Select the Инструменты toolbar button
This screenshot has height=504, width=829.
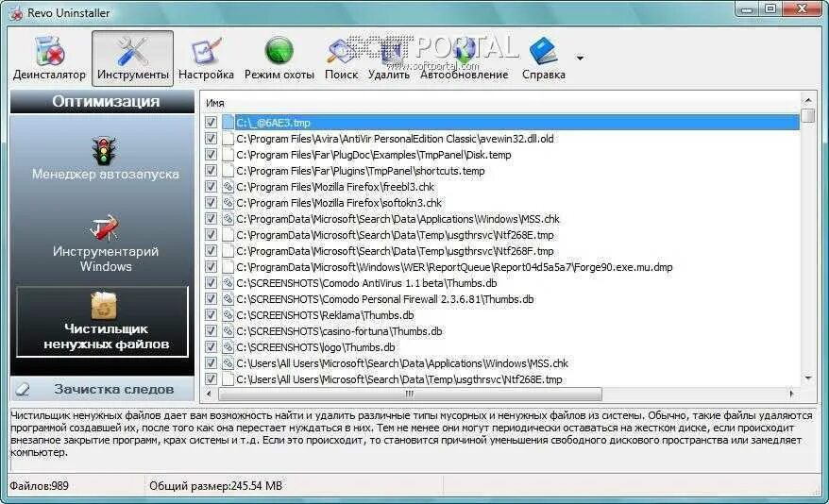point(133,59)
